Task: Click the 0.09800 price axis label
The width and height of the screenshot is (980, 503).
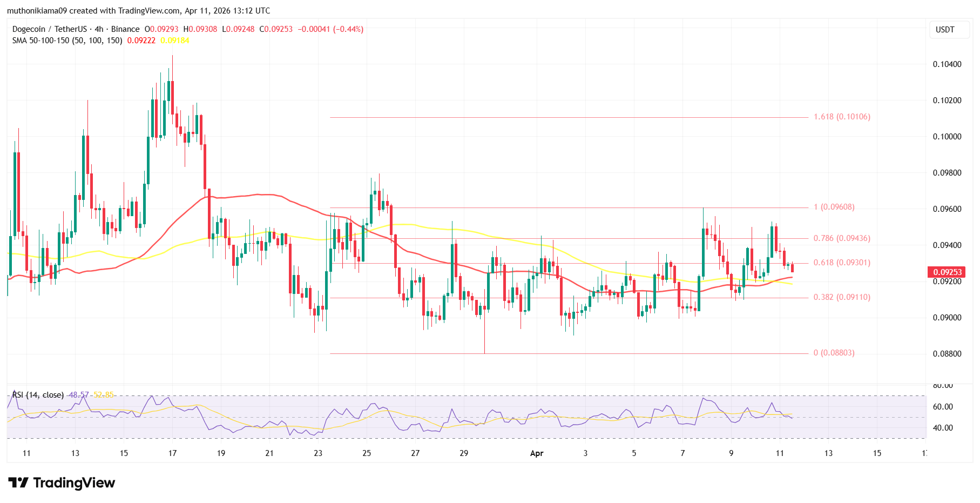Action: (947, 173)
